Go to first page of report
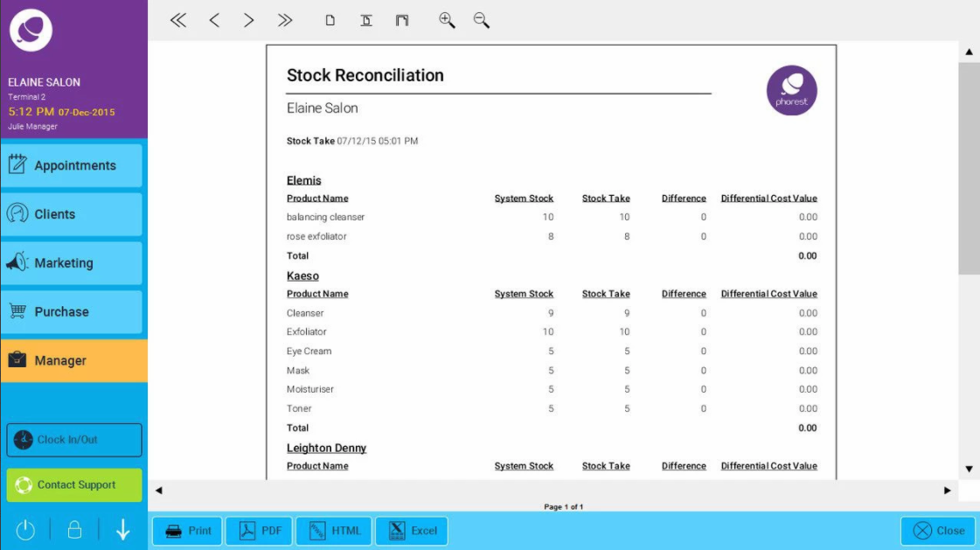This screenshot has height=550, width=980. coord(178,21)
